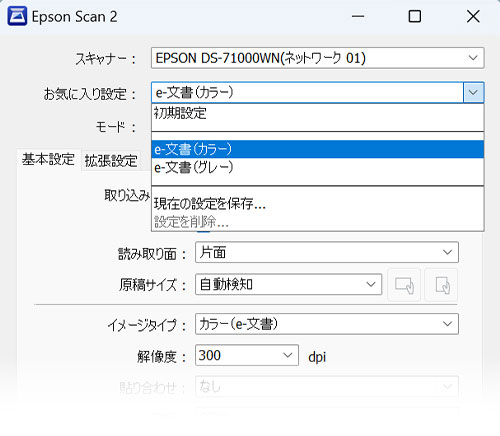Click the Epson Scan 2 app icon
Viewport: 500px width, 436px height.
[17, 16]
